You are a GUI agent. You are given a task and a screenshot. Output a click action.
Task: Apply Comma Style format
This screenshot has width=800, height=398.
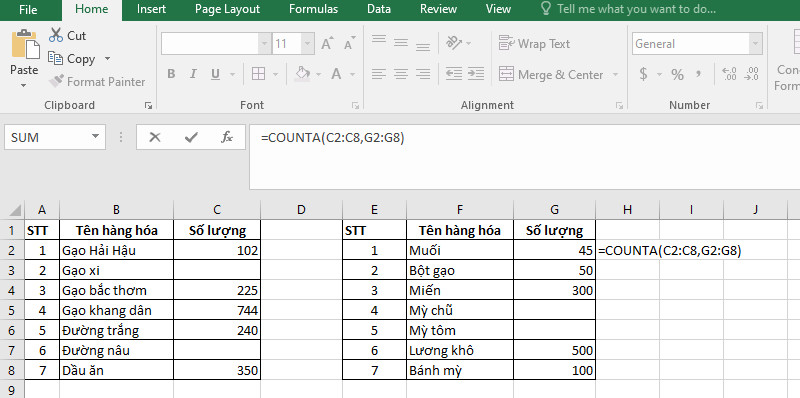pyautogui.click(x=698, y=74)
